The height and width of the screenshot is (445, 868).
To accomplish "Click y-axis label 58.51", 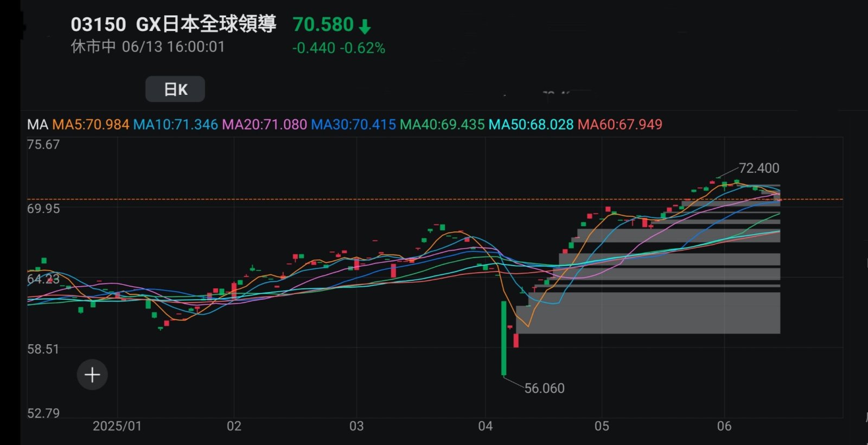I will pyautogui.click(x=43, y=349).
